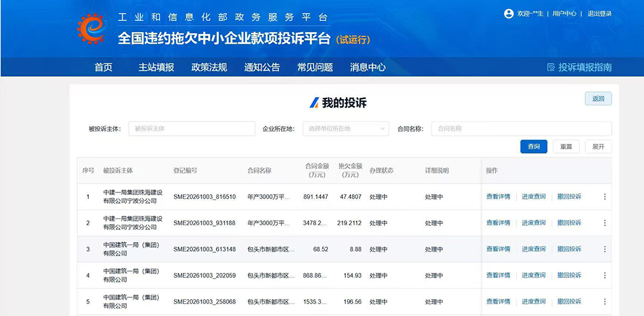Go to 首页 in the navigation bar

click(x=104, y=68)
